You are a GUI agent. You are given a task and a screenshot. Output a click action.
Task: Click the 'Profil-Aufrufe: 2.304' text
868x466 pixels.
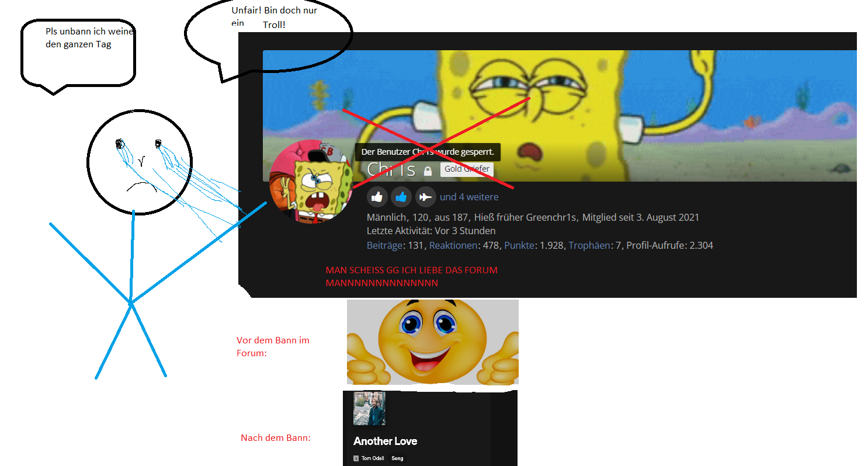670,245
